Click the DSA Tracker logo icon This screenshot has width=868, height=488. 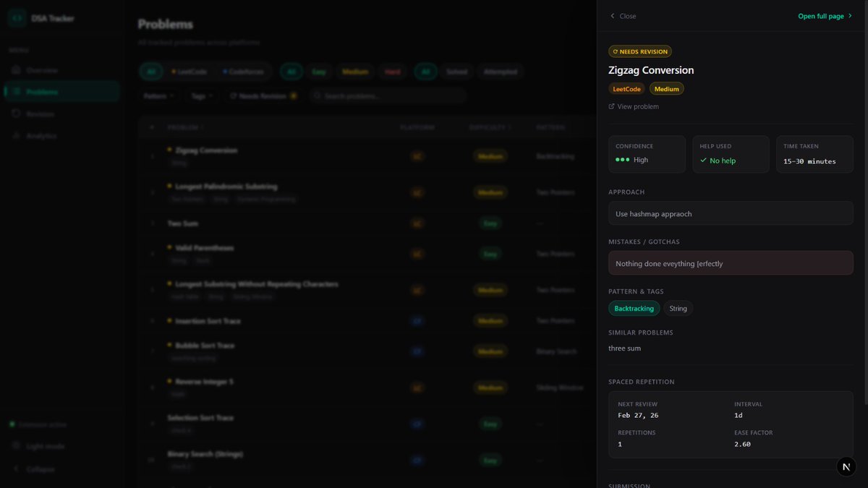pos(17,18)
